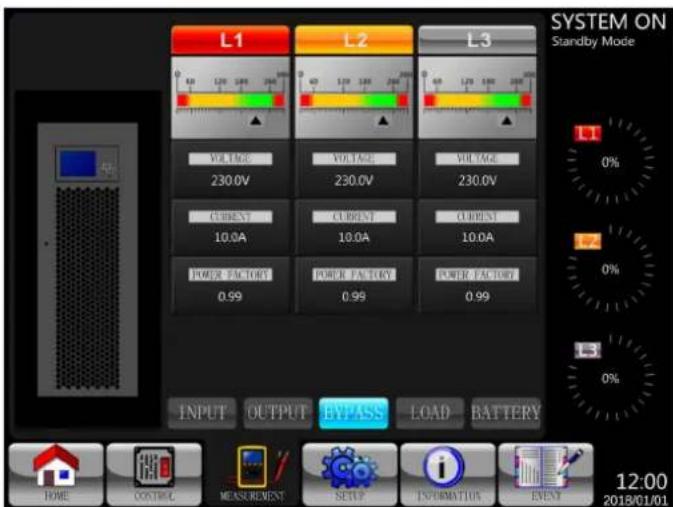Switch to the INPUT tab
Image resolution: width=673 pixels, height=507 pixels.
tap(202, 413)
